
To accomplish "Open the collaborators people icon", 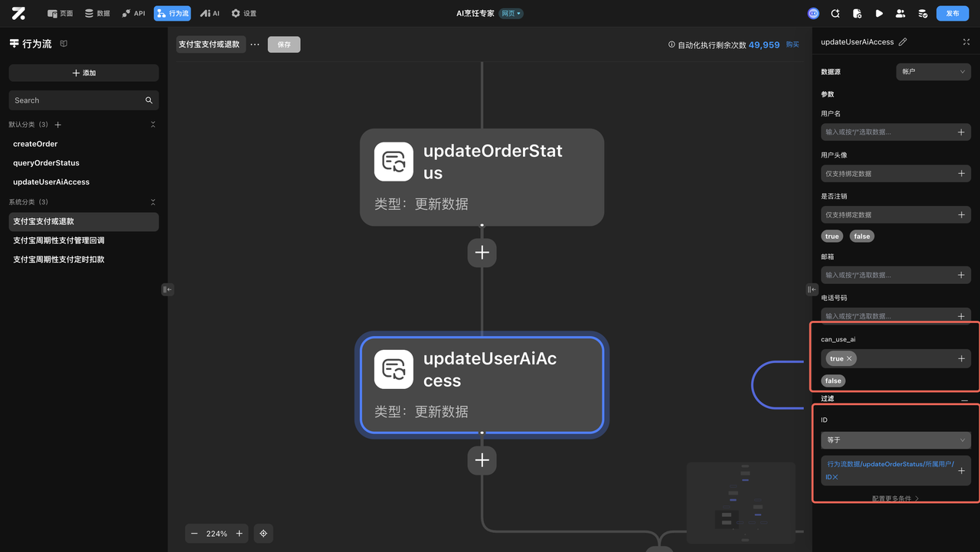I will pos(900,13).
